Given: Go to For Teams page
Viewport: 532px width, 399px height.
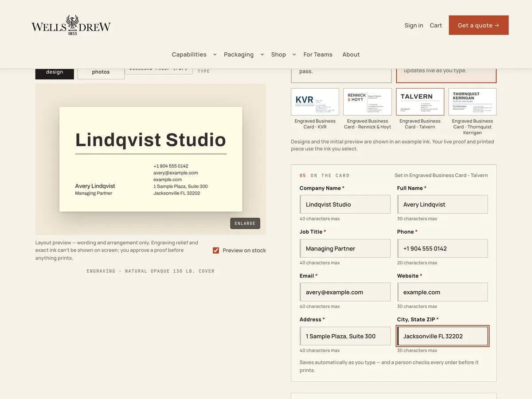Looking at the screenshot, I should 318,55.
